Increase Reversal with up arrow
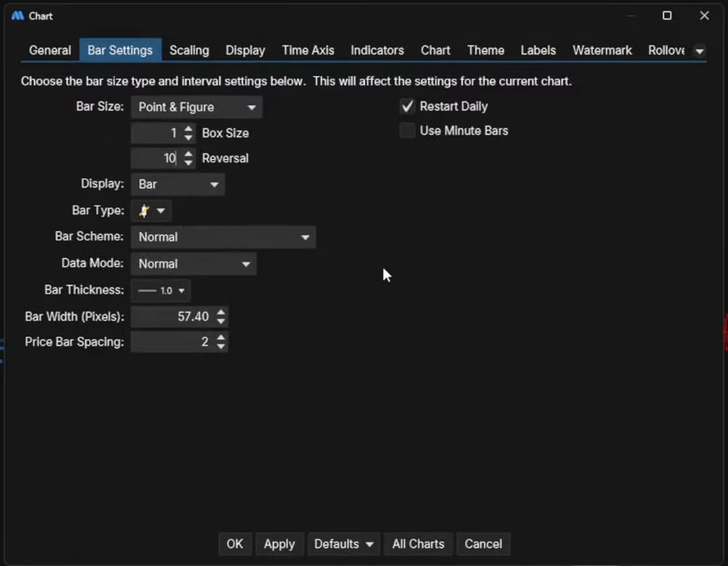 pos(188,154)
